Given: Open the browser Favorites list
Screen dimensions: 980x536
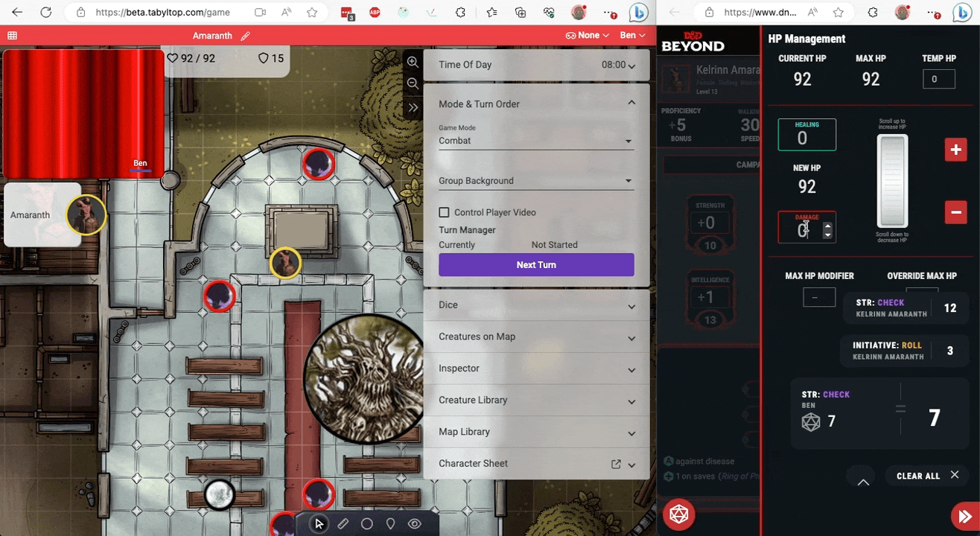Looking at the screenshot, I should click(491, 13).
